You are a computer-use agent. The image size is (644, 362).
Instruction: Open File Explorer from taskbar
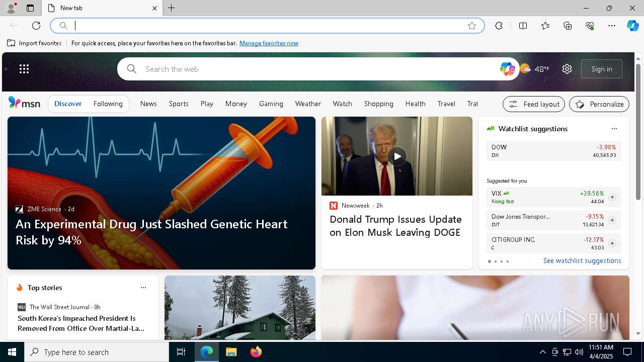coord(231,352)
